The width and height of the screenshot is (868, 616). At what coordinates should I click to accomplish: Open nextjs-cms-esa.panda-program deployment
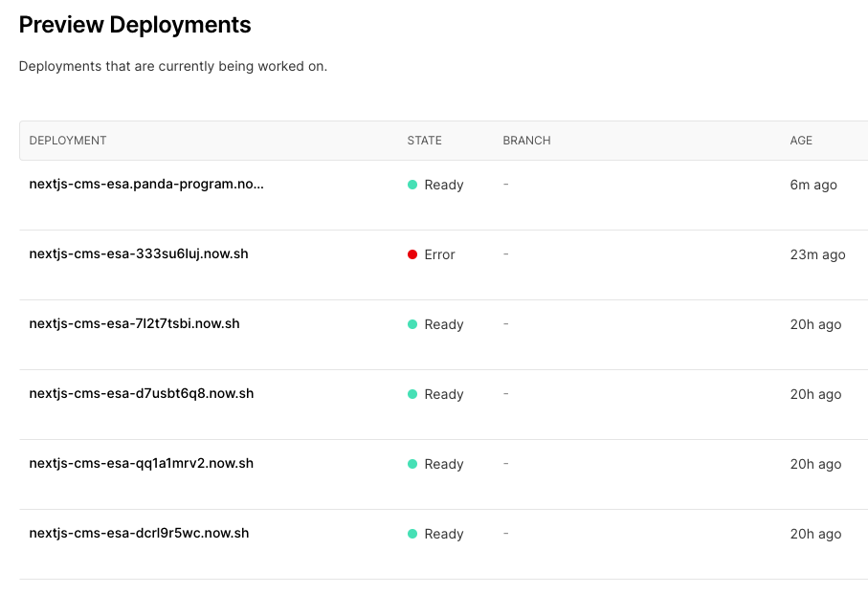click(146, 184)
